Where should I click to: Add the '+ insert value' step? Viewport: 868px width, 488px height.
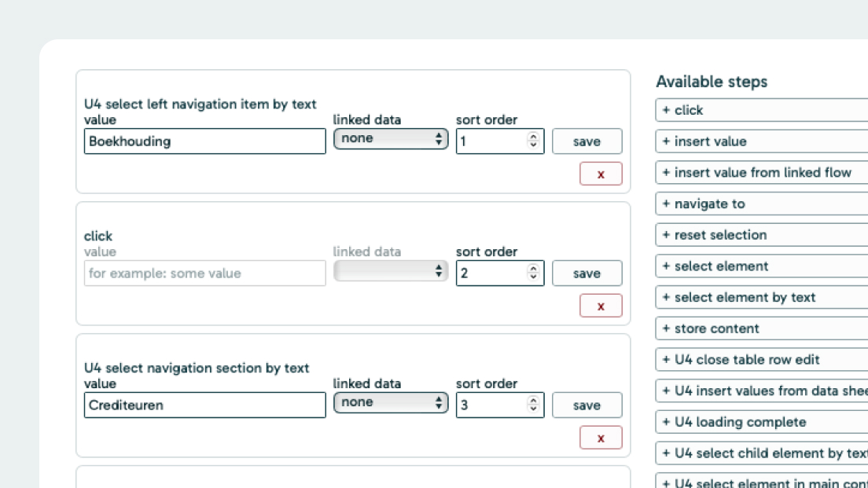pyautogui.click(x=761, y=141)
